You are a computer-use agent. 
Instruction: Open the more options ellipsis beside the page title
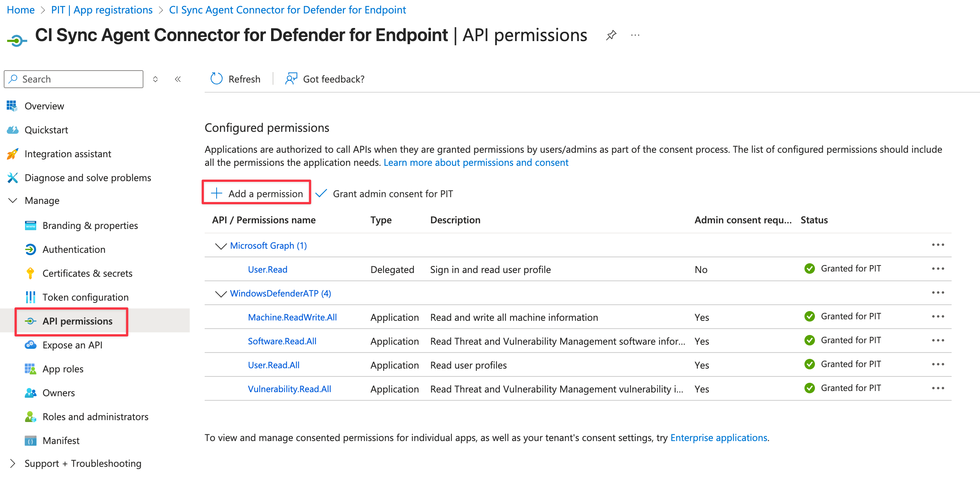[x=635, y=35]
